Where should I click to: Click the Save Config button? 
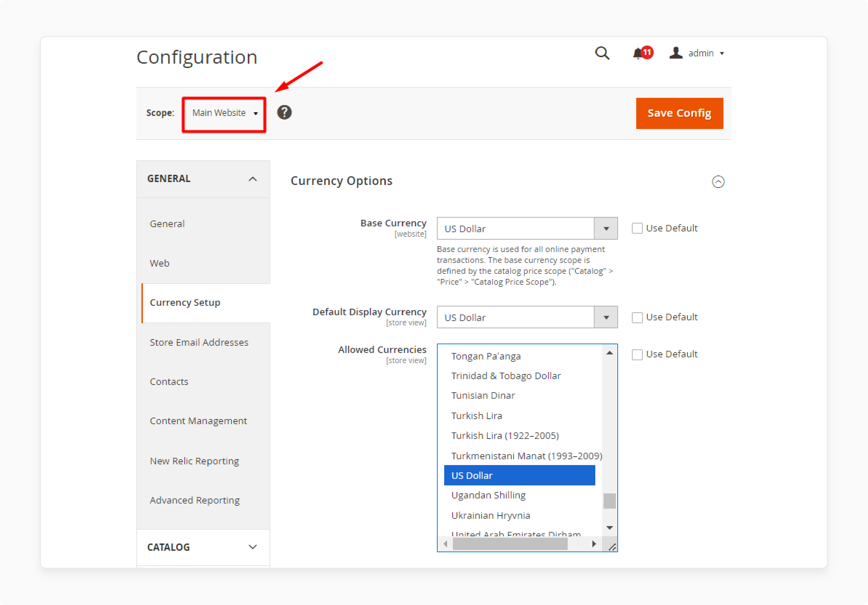(679, 113)
